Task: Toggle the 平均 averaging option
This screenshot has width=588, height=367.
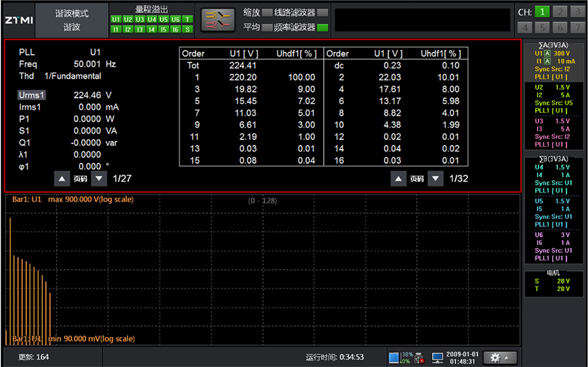Action: tap(267, 27)
